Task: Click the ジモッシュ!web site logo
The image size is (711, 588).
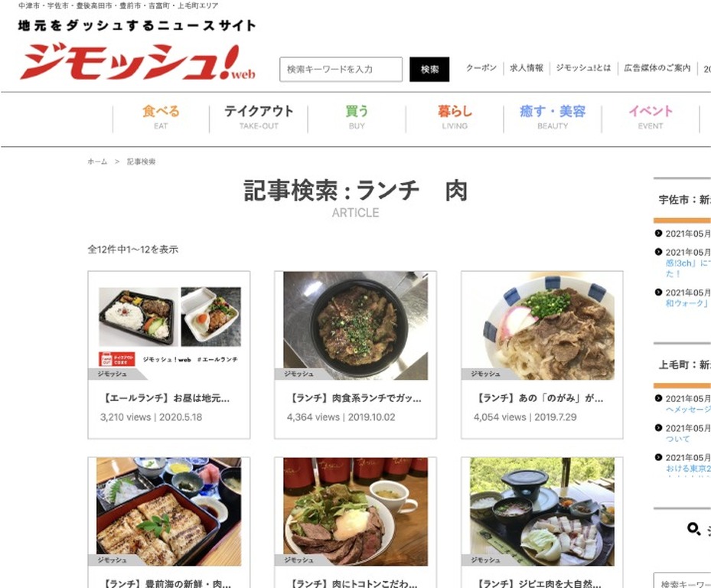Action: pos(138,62)
